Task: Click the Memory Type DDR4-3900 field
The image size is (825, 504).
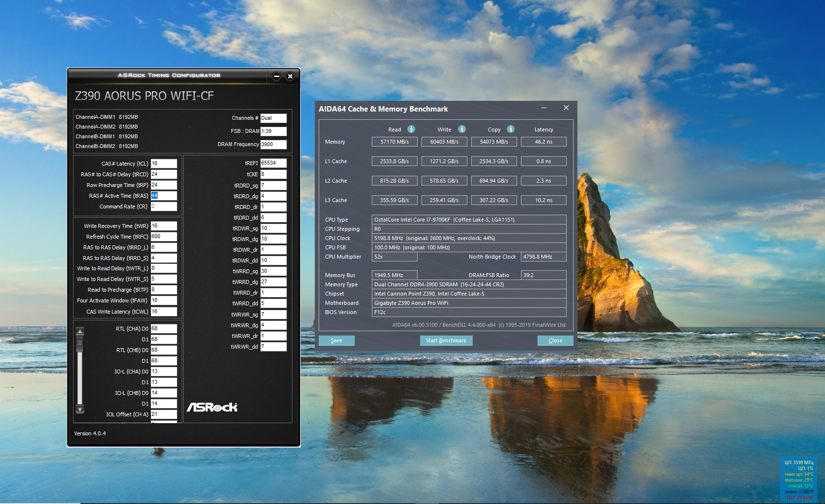Action: coord(469,284)
